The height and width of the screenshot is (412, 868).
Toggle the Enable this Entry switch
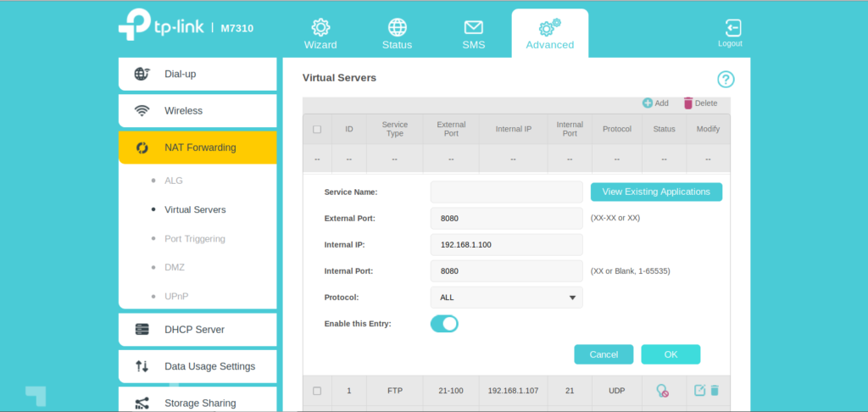[x=444, y=323]
